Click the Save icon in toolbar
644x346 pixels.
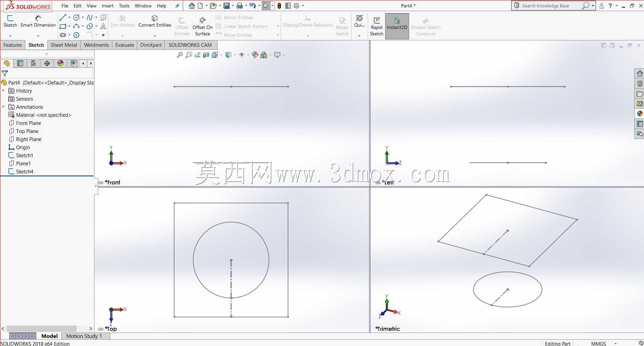click(227, 6)
